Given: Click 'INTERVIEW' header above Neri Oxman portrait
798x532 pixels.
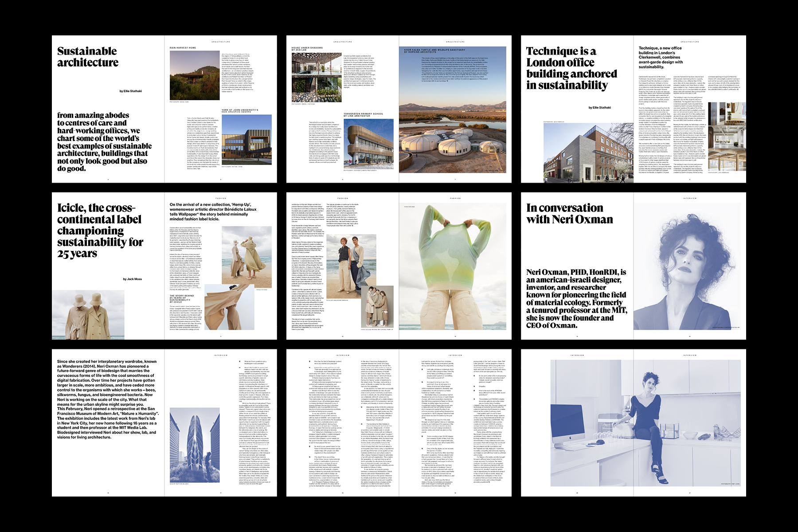Looking at the screenshot, I should click(690, 198).
